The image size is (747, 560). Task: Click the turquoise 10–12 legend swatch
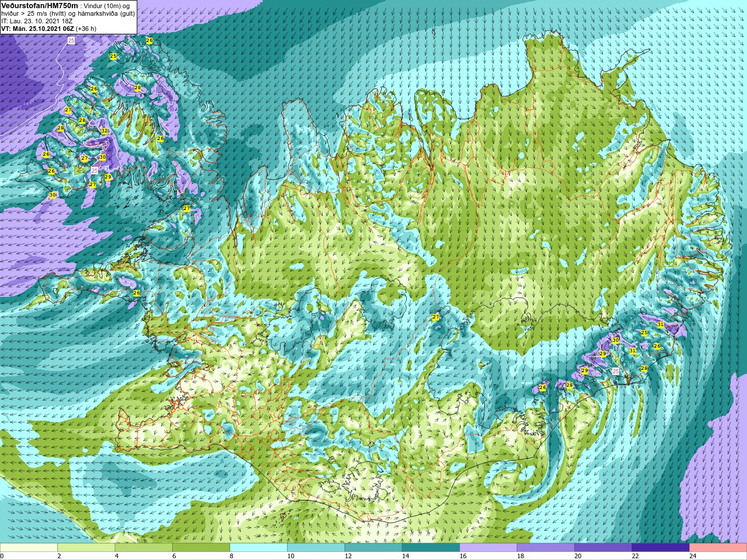pos(316,548)
